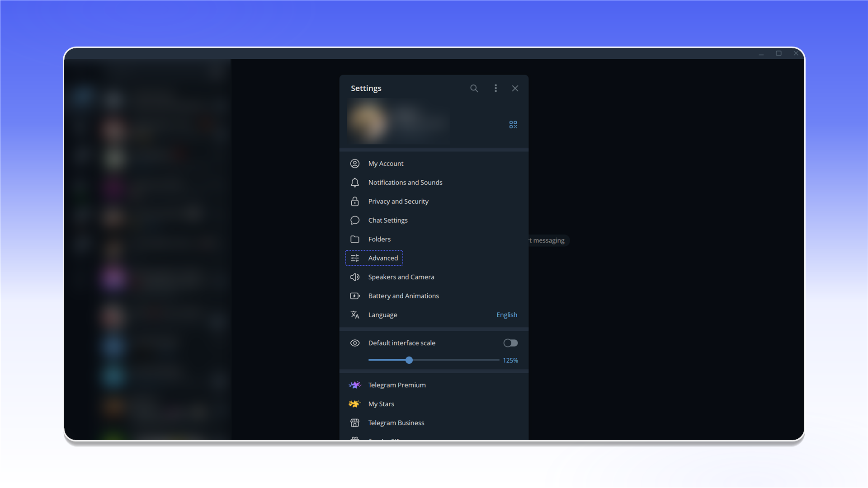Open the three-dot more options menu

tap(495, 89)
